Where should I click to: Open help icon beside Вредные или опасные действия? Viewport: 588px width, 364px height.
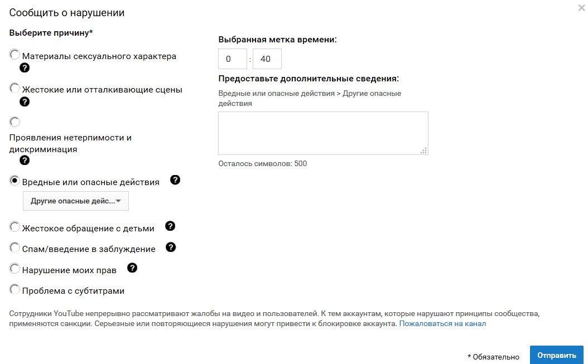pos(175,180)
